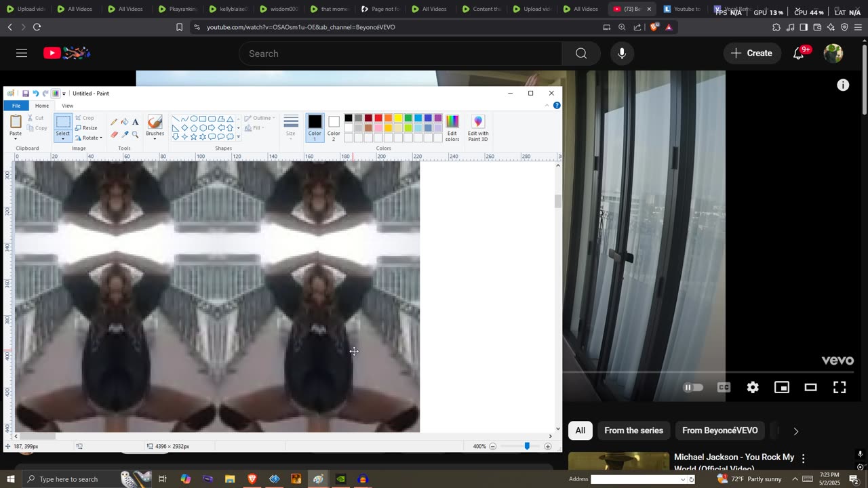868x488 pixels.
Task: Show next filter chips arrow on YouTube
Action: click(x=796, y=431)
